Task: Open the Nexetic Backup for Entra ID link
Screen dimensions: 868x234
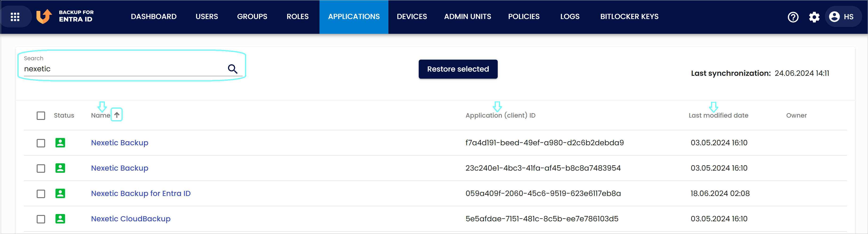Action: (141, 193)
